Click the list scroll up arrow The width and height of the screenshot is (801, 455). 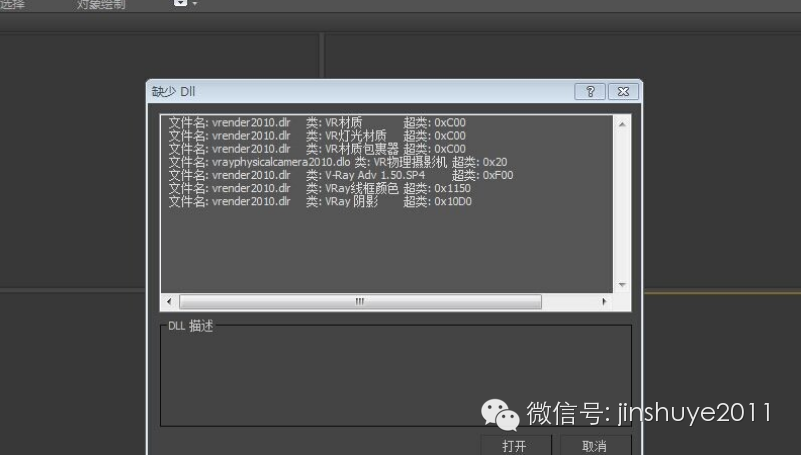click(622, 124)
